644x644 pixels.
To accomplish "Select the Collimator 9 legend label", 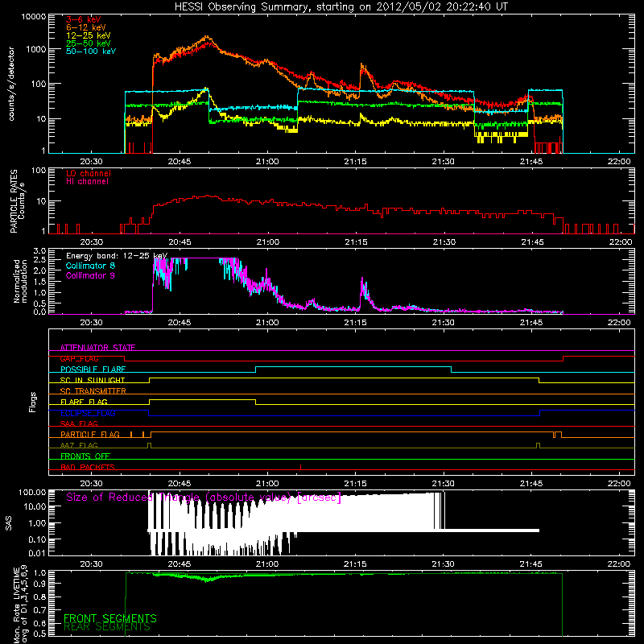I will [90, 275].
